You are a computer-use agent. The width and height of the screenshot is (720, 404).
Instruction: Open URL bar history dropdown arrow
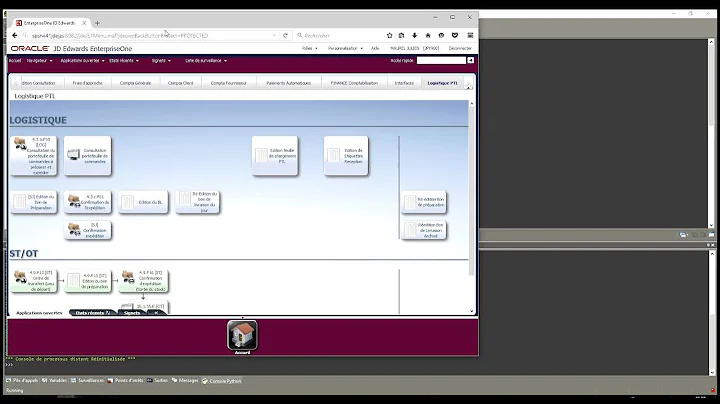[x=274, y=35]
